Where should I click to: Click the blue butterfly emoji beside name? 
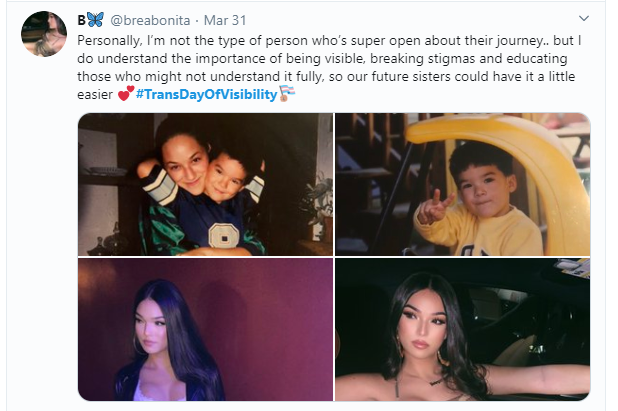[x=95, y=20]
